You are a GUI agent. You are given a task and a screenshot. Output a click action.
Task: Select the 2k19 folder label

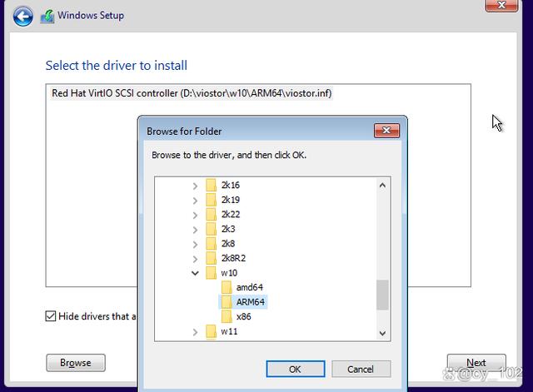(x=231, y=200)
